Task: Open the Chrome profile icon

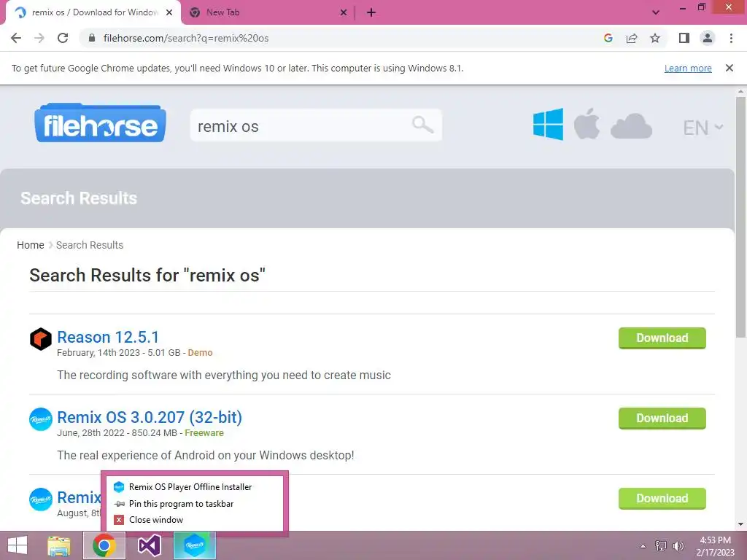Action: tap(708, 38)
